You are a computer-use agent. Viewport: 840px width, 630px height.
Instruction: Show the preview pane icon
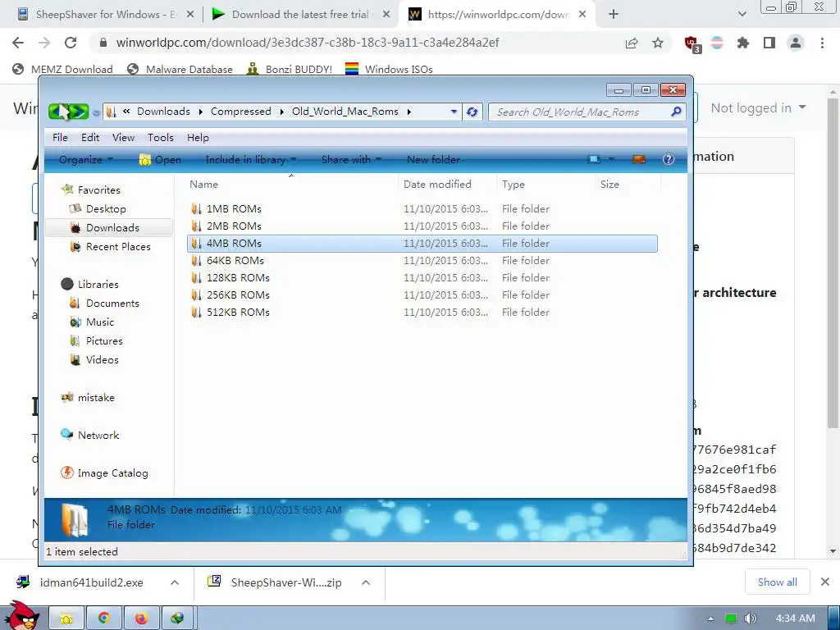tap(638, 159)
